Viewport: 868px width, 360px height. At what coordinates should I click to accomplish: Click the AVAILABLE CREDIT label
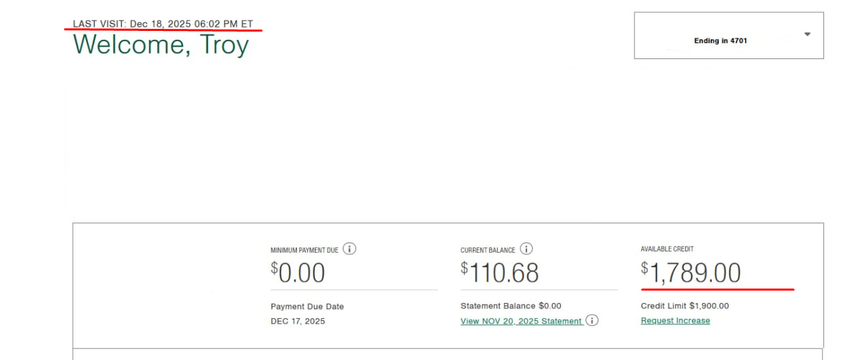667,249
